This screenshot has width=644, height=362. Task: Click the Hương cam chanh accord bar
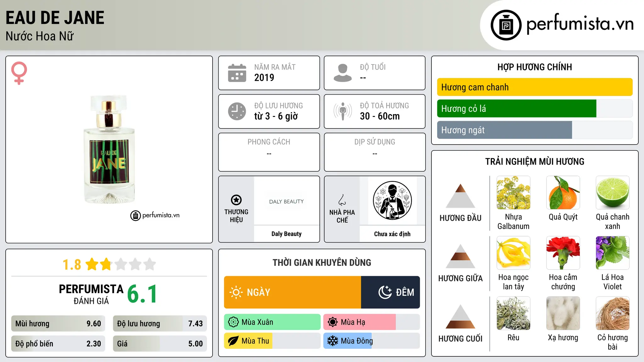[535, 87]
